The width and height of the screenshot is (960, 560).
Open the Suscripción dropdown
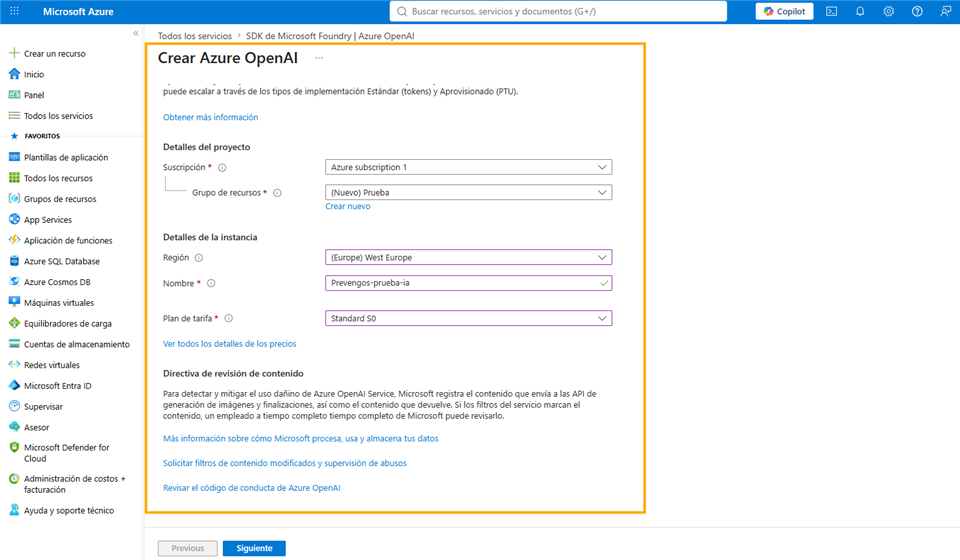[468, 167]
